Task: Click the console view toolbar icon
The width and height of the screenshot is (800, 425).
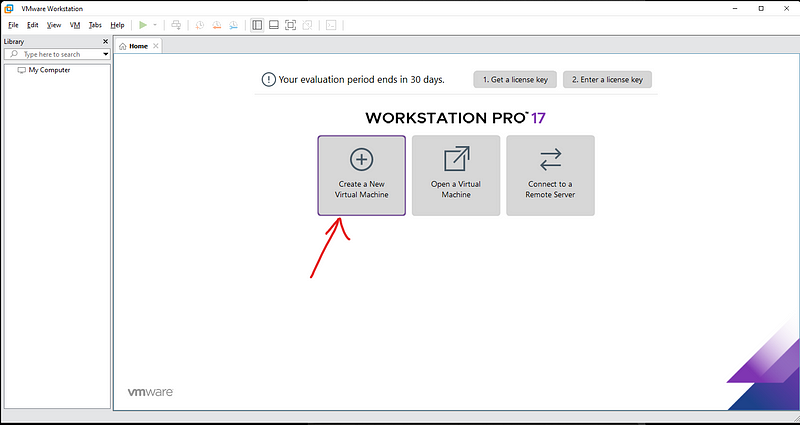Action: click(331, 25)
